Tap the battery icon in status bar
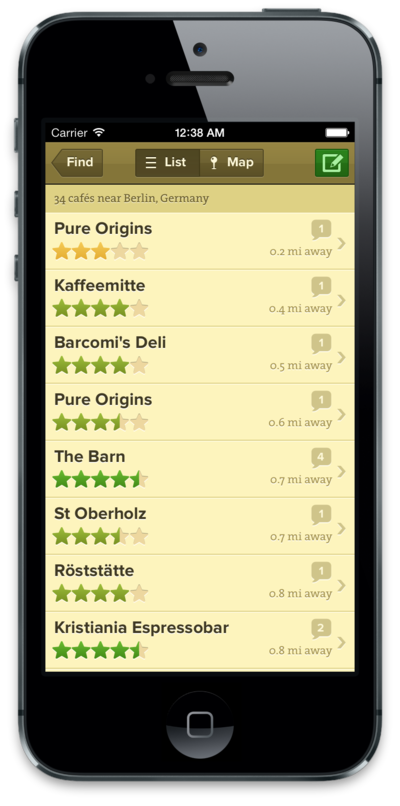This screenshot has height=806, width=400. (x=337, y=133)
